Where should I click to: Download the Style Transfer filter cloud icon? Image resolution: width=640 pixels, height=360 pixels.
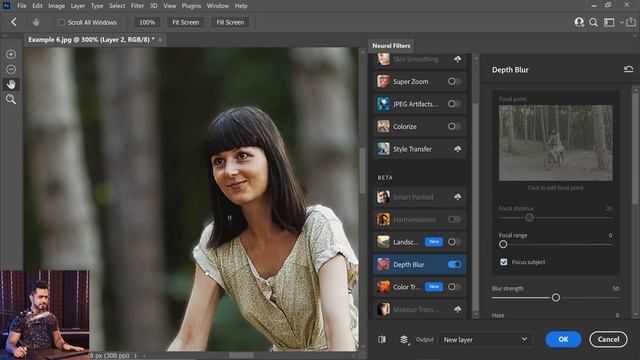point(457,149)
